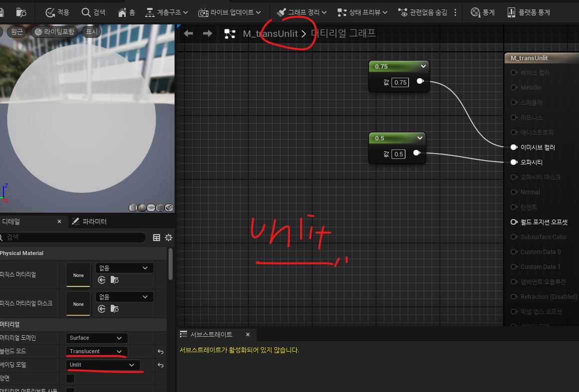Click the Home (홈) toolbar button
Screen dimensions: 579x392
[x=126, y=12]
